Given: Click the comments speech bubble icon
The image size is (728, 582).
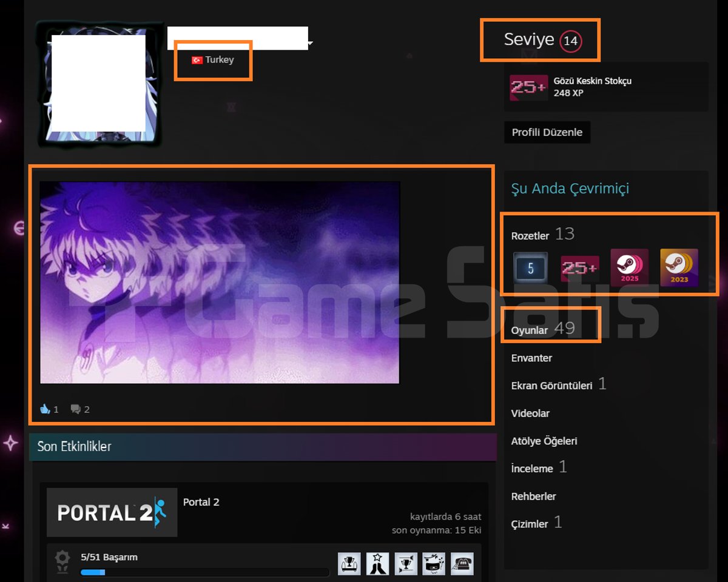Looking at the screenshot, I should [76, 410].
